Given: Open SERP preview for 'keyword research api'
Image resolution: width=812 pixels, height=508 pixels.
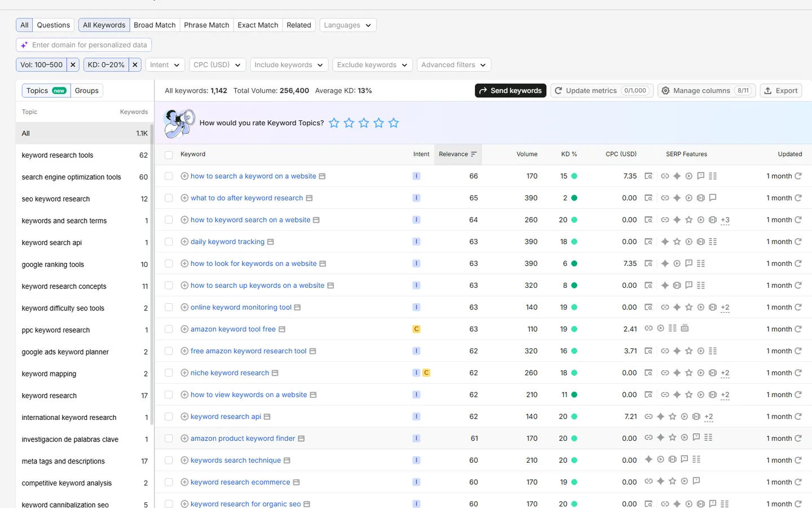Looking at the screenshot, I should pos(267,417).
